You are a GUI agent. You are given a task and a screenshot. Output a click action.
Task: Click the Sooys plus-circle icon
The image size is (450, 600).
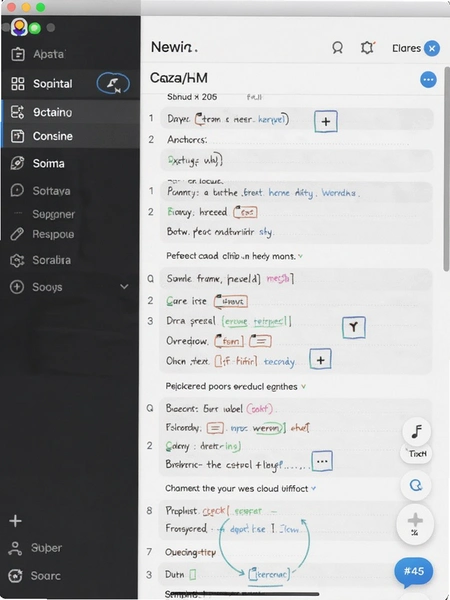tap(17, 287)
